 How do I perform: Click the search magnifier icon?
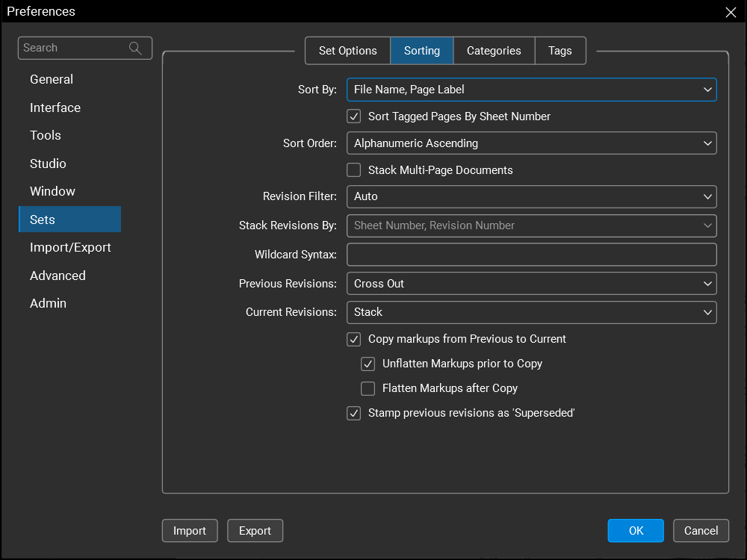135,48
